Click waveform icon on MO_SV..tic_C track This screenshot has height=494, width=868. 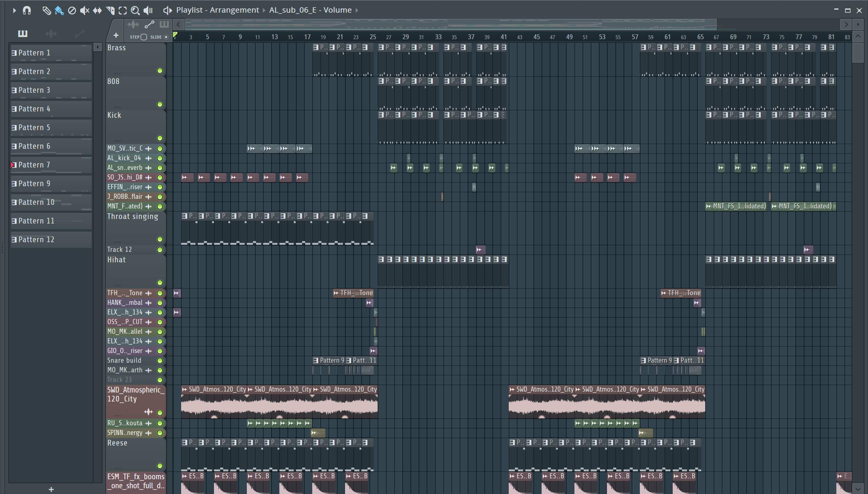(x=148, y=149)
